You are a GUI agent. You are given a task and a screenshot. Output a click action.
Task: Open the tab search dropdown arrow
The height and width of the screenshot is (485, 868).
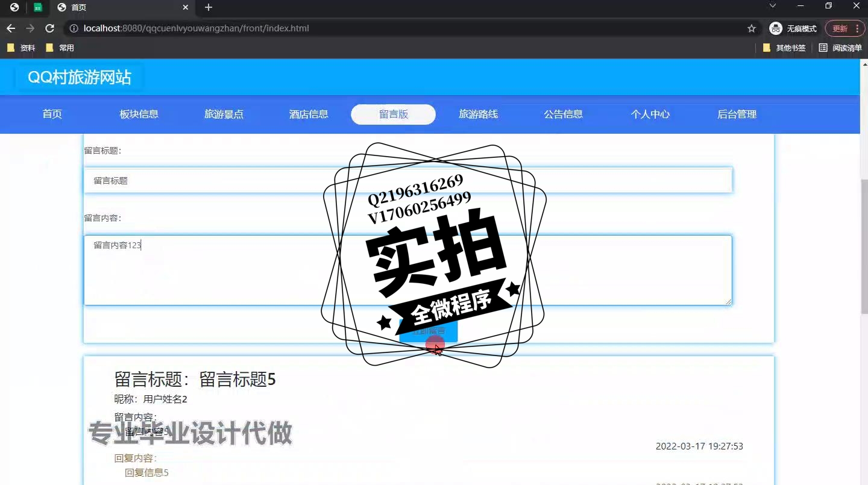[x=773, y=6]
